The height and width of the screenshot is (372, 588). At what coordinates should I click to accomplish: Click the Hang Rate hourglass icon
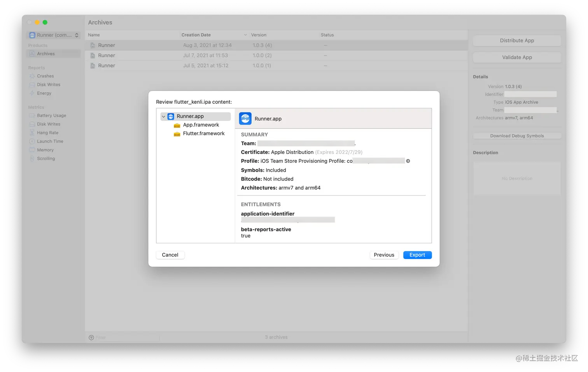pos(32,133)
